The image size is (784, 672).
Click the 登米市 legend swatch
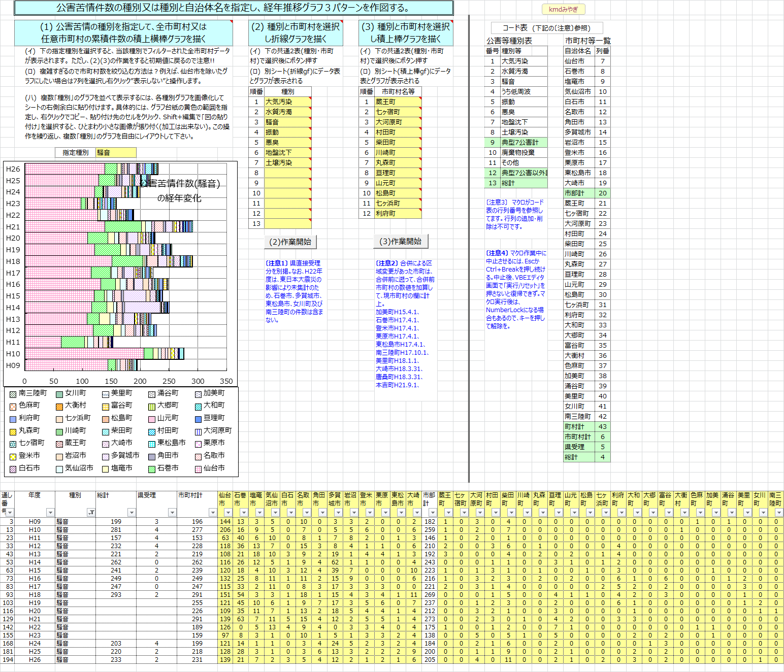13,456
